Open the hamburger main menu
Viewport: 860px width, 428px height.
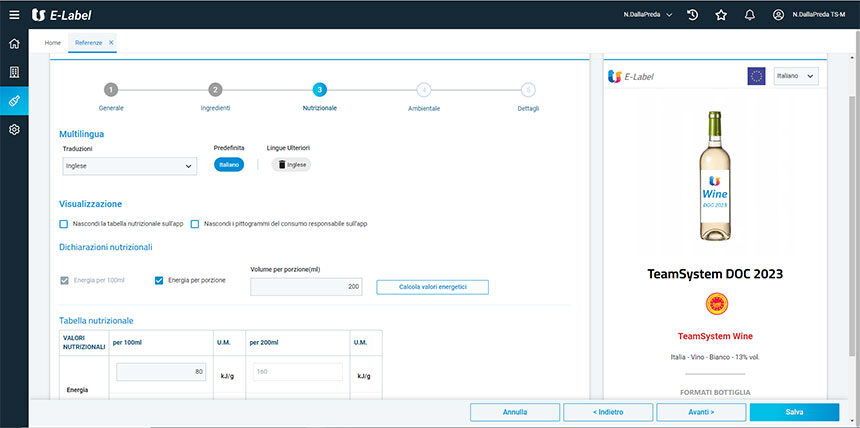(14, 15)
